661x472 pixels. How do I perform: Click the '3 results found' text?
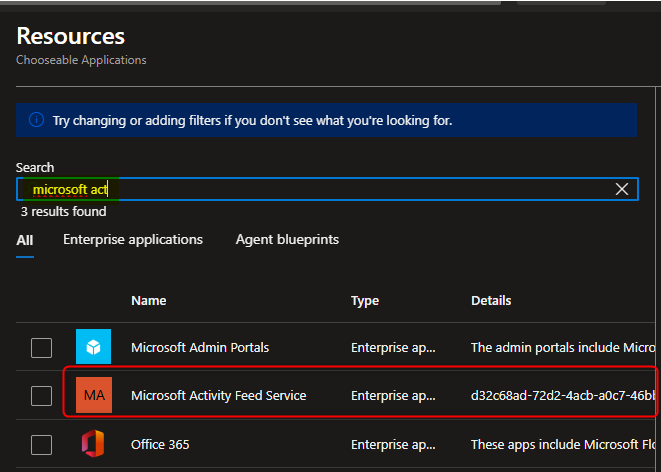click(x=64, y=211)
